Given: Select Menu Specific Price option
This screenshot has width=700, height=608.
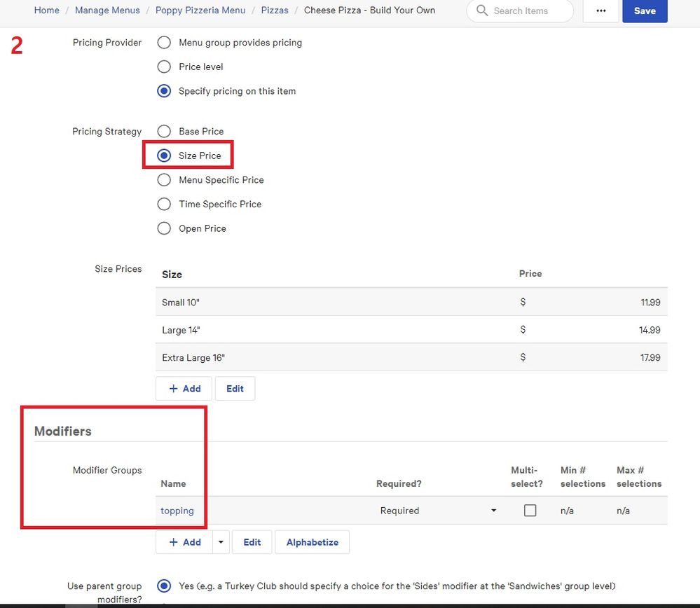Looking at the screenshot, I should (164, 180).
